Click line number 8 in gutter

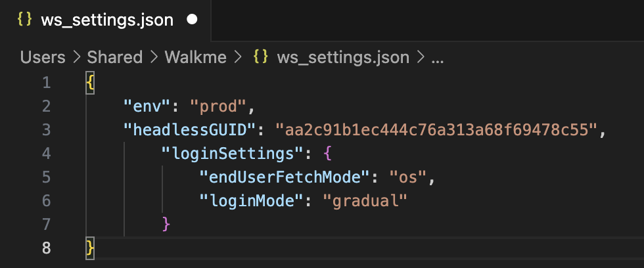click(x=47, y=248)
